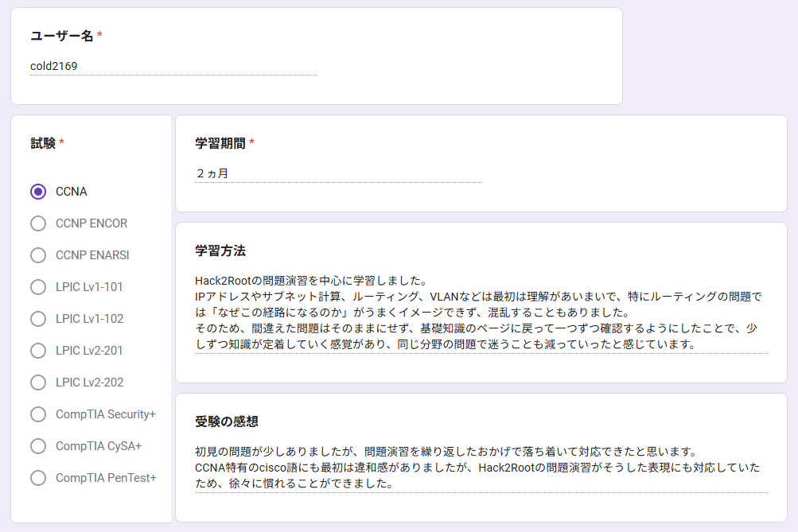Pick the LPIC Lv1-101 exam
Screen dimensions: 798x532
38,287
